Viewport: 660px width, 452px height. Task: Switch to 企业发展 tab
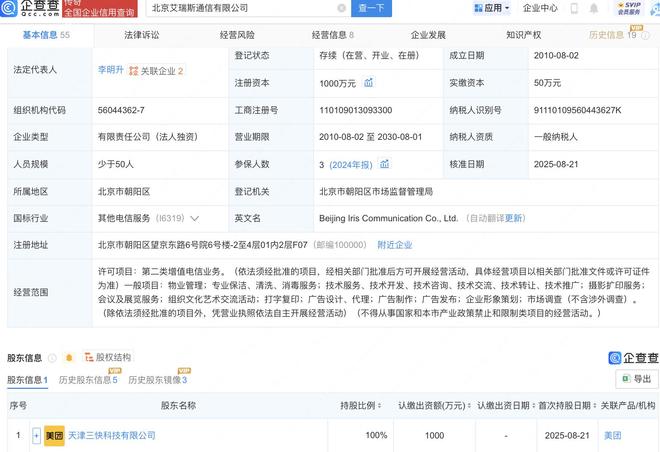pyautogui.click(x=428, y=35)
